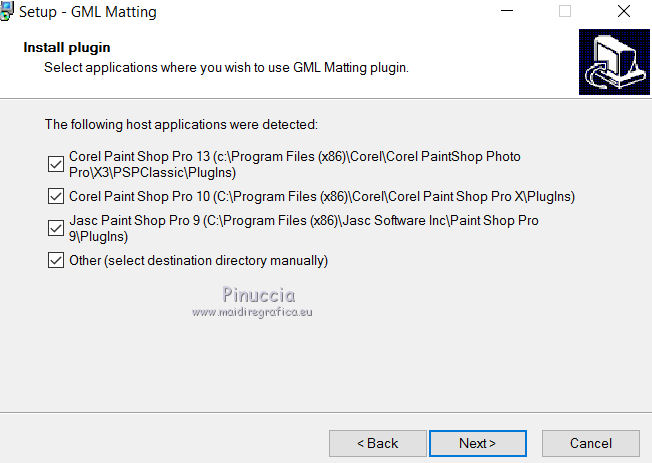Open the www.maidiregrafica.eu watermark link
The image size is (652, 463).
251,312
